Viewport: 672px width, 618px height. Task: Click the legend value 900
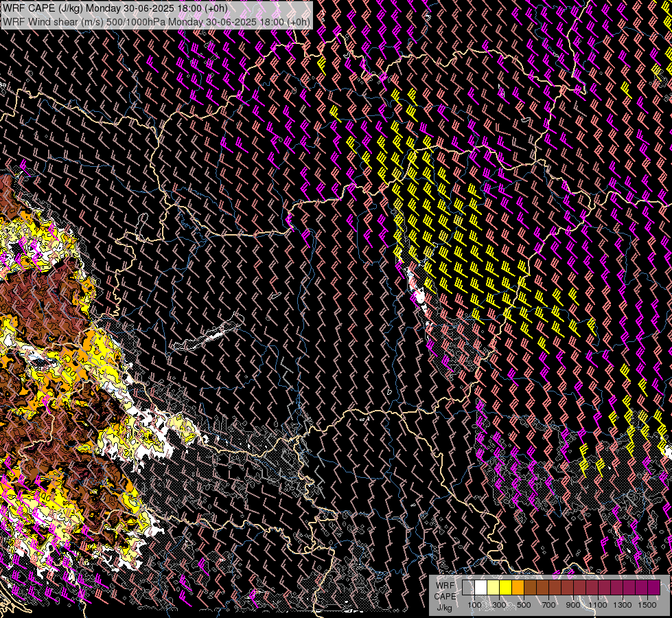coord(573,605)
